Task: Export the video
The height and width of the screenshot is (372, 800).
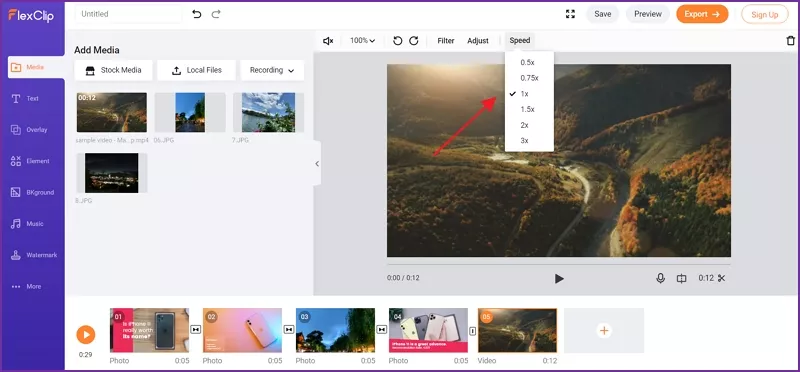Action: 702,14
